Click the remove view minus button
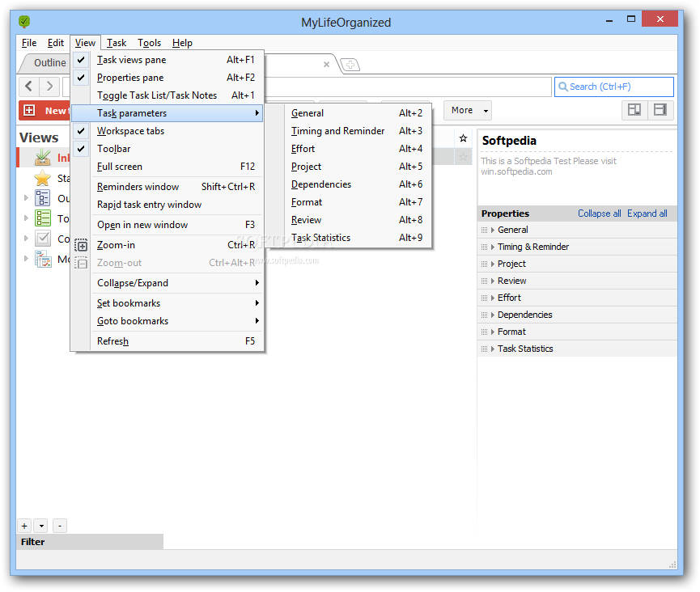 coord(60,526)
